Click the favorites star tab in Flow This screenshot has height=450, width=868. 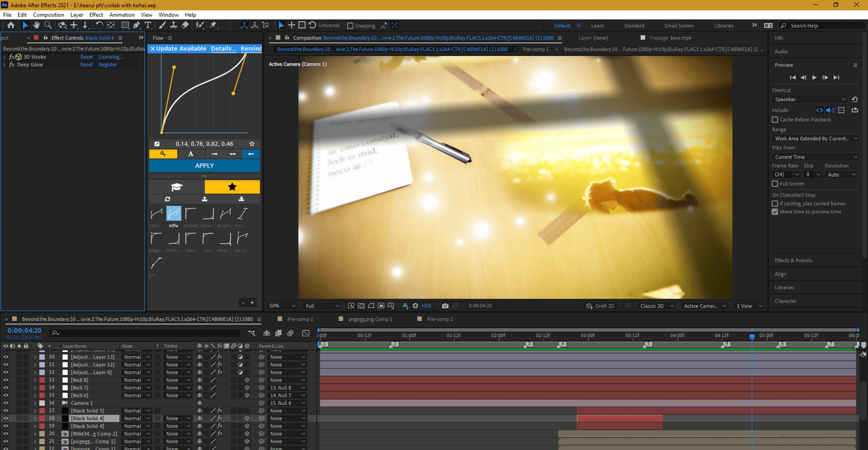click(x=232, y=187)
